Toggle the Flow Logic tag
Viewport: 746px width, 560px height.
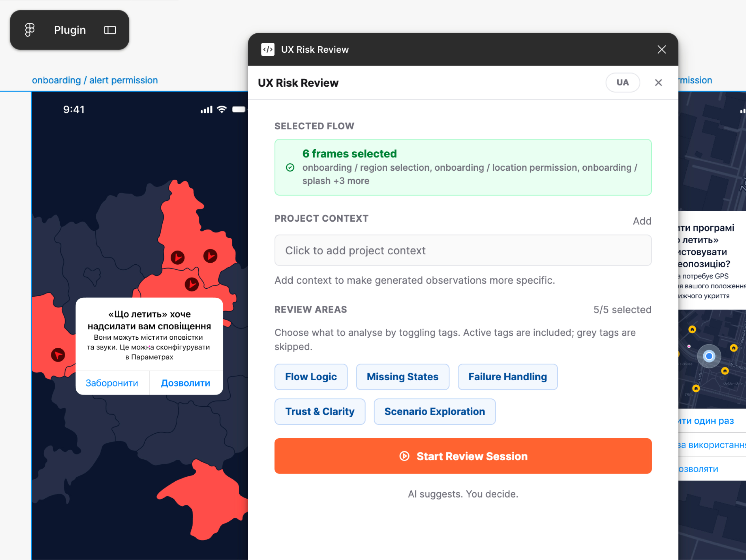[x=311, y=377]
